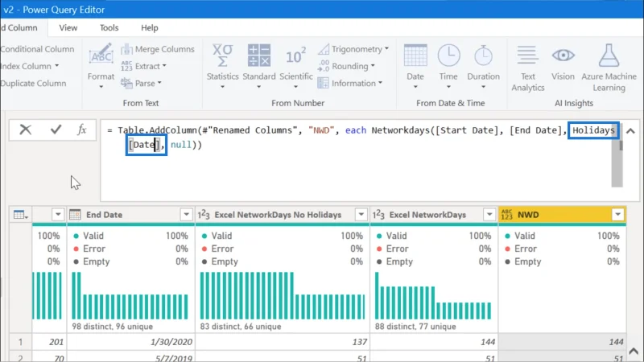
Task: Expand the Statistics dropdown arrow
Action: coord(222,87)
